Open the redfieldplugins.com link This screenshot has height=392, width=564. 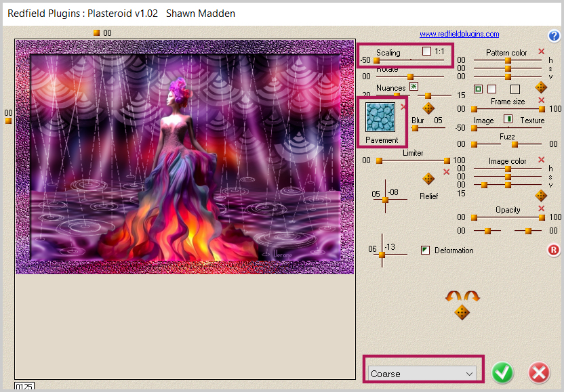[460, 34]
